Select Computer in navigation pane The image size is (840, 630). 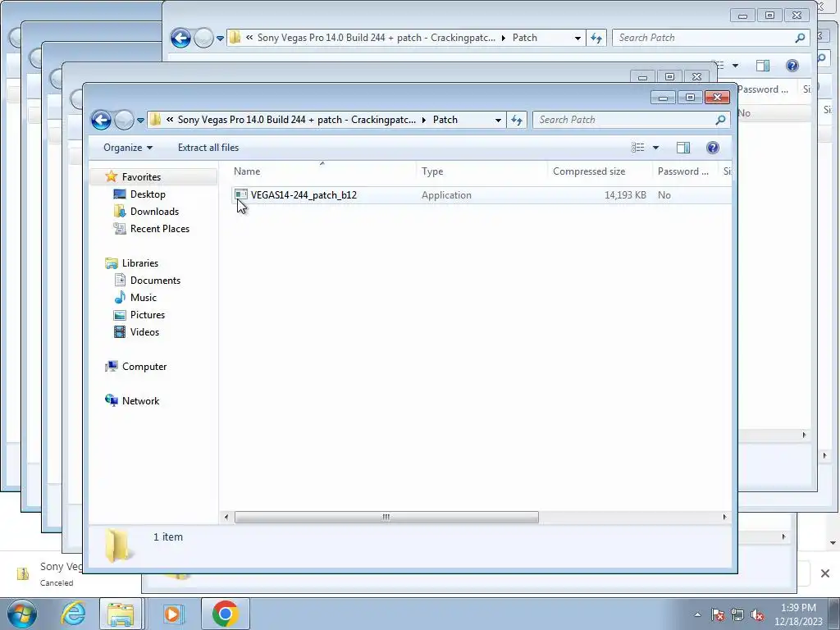144,367
